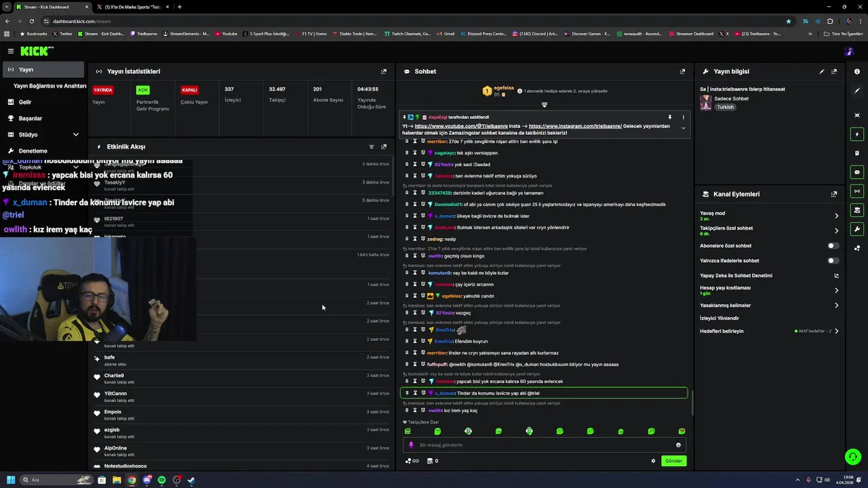Click the Sadece Sohbet category thumbnail

point(705,102)
